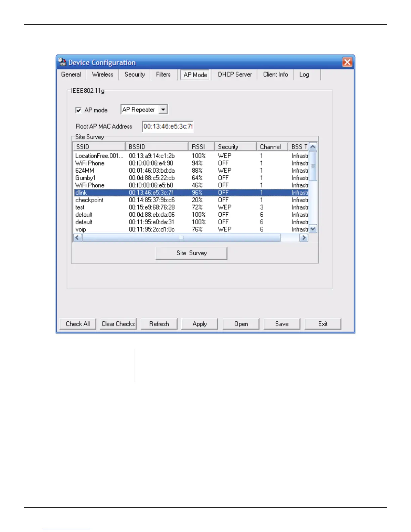The height and width of the screenshot is (532, 411).
Task: Click the horizontal scroll left arrow
Action: [78, 238]
